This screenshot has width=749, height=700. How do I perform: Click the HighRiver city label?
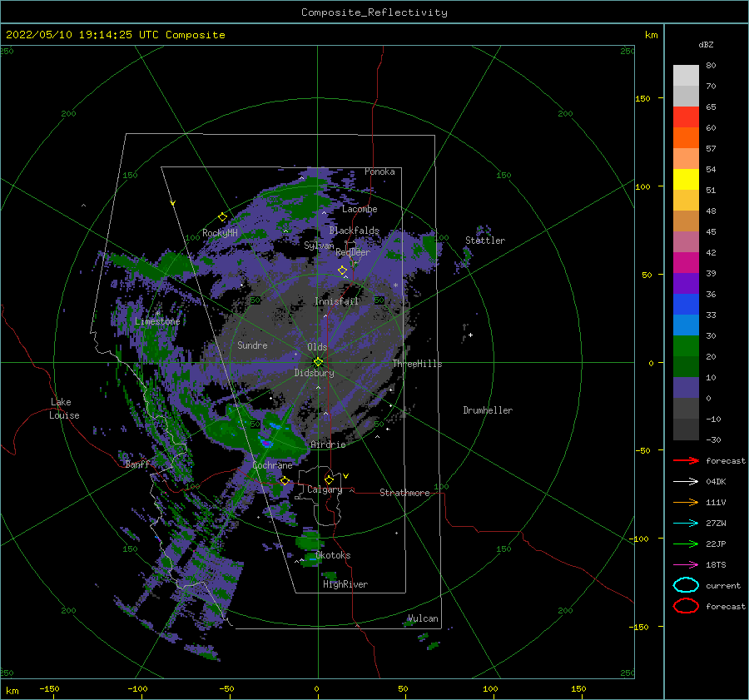click(x=345, y=584)
